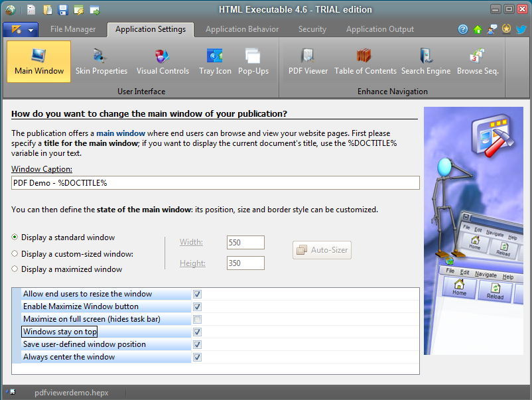Click 'Save user-defined window position' label

84,344
